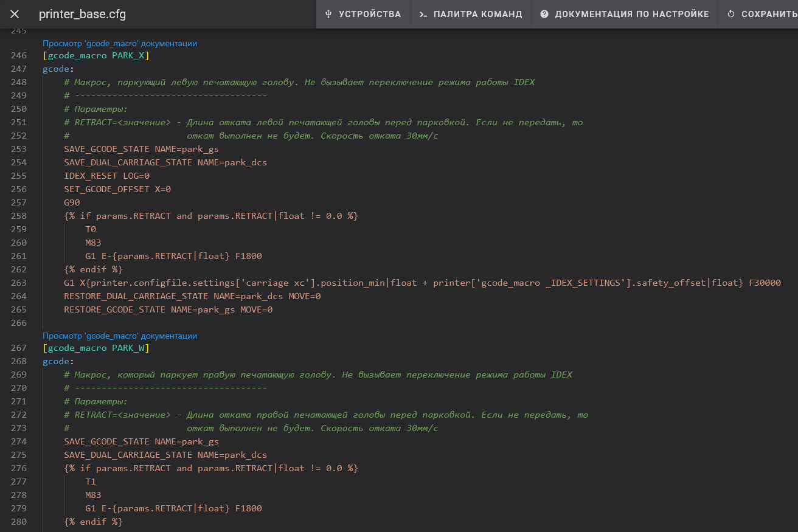
Task: Click the endif on line 280
Action: tap(93, 522)
